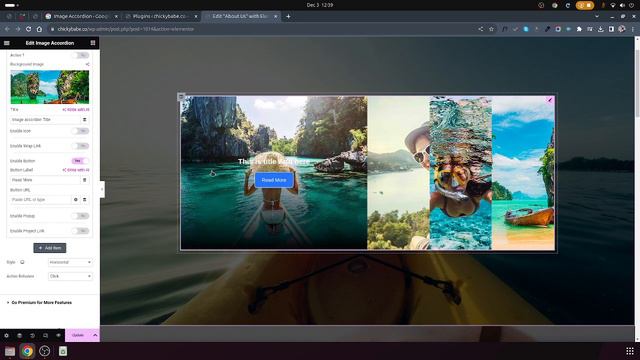Open the Style dropdown set to Horizontal
The height and width of the screenshot is (360, 640).
point(70,262)
